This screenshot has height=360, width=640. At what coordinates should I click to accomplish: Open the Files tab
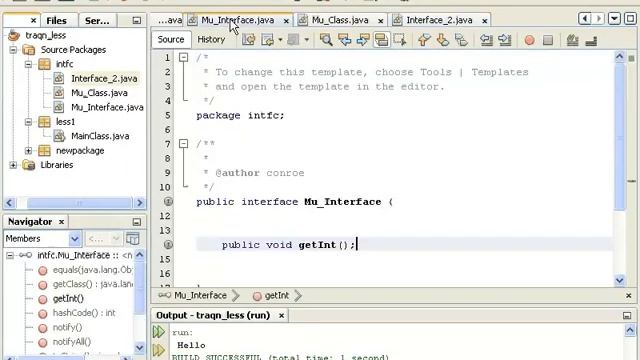56,20
